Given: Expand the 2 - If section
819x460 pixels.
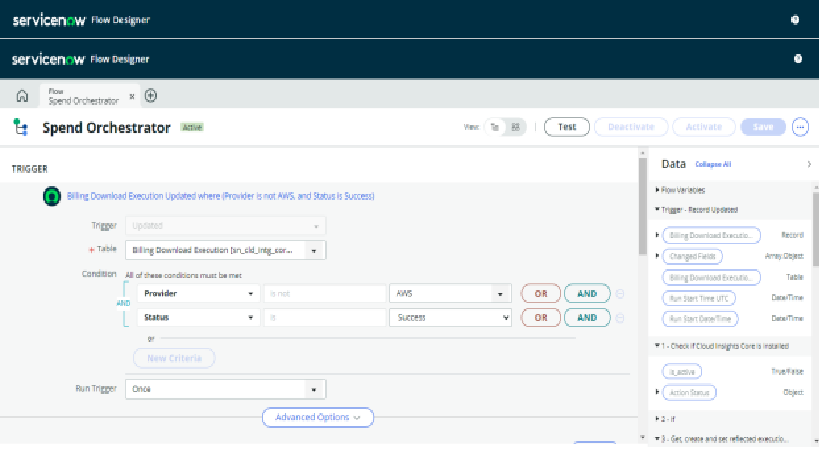Looking at the screenshot, I should point(665,419).
